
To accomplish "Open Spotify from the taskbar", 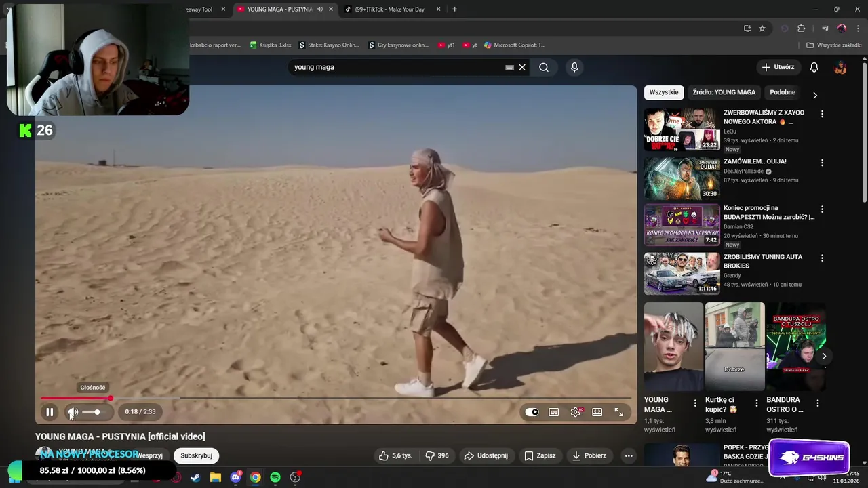I will click(275, 477).
